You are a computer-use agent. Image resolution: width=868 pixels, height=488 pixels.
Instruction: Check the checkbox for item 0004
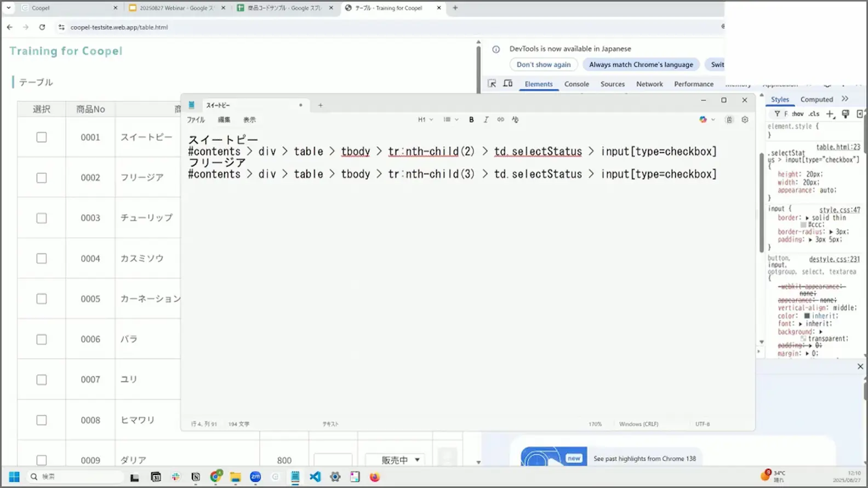(x=42, y=259)
